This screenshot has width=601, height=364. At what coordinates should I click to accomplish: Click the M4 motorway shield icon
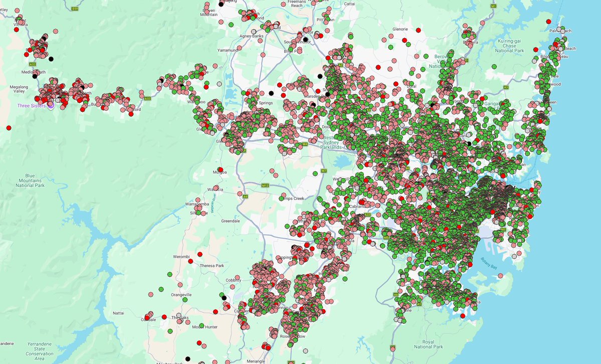305,144
